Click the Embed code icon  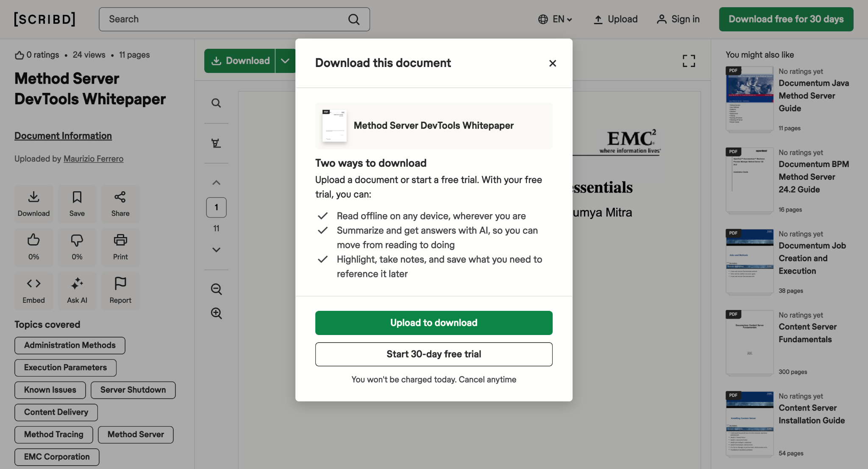click(34, 290)
